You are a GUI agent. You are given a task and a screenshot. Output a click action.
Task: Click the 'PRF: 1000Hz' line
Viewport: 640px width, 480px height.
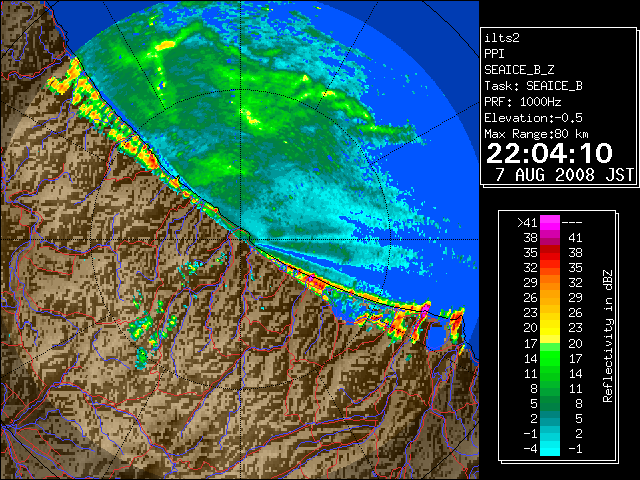pyautogui.click(x=523, y=102)
